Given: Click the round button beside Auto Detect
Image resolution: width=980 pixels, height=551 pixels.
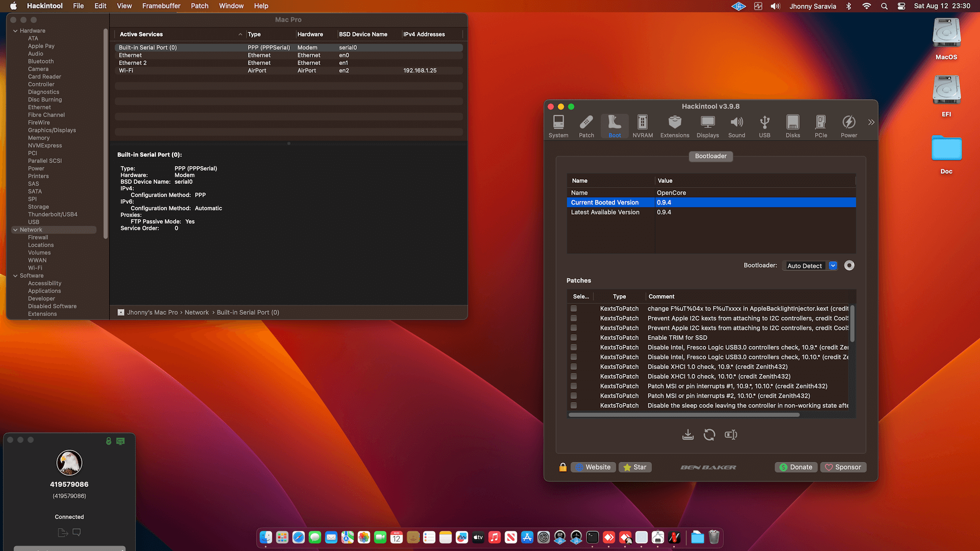Looking at the screenshot, I should pyautogui.click(x=849, y=265).
